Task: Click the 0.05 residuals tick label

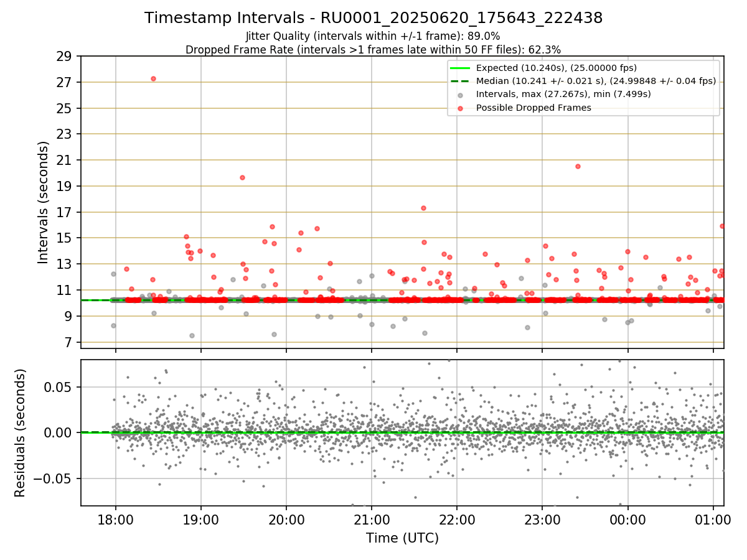Action: tap(59, 387)
